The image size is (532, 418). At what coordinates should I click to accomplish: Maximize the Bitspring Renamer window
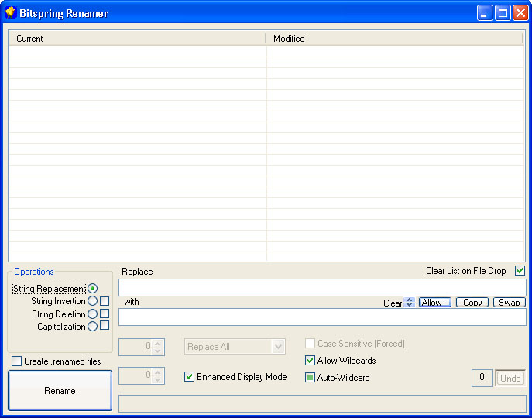(503, 13)
